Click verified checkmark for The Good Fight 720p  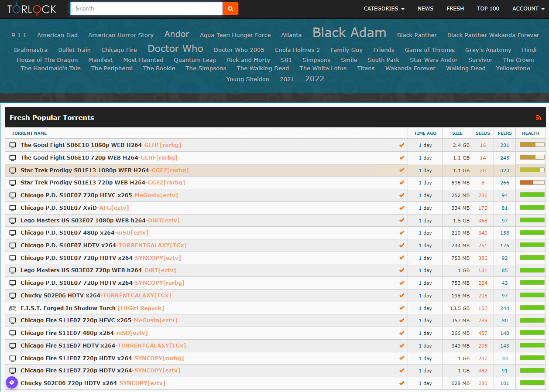coord(401,157)
